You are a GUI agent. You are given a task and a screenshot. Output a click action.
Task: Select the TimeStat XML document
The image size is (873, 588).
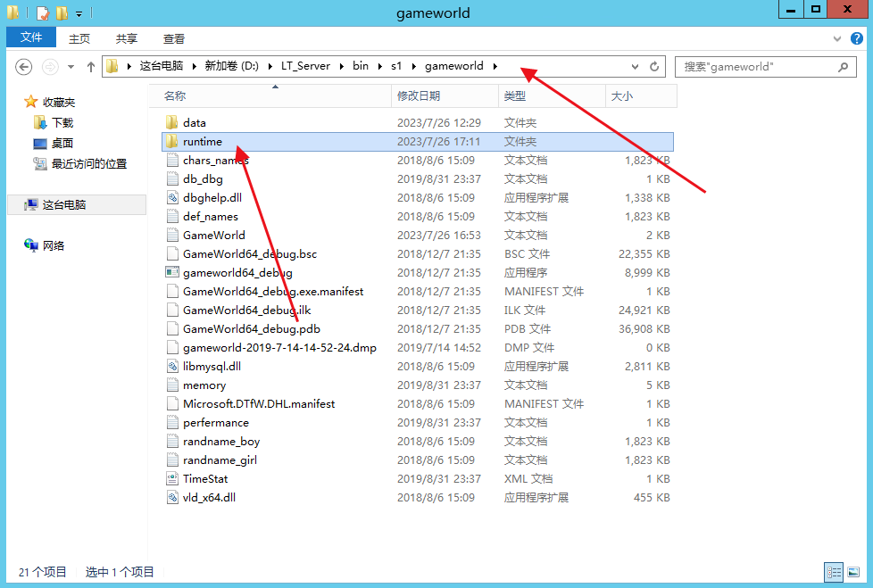(204, 479)
